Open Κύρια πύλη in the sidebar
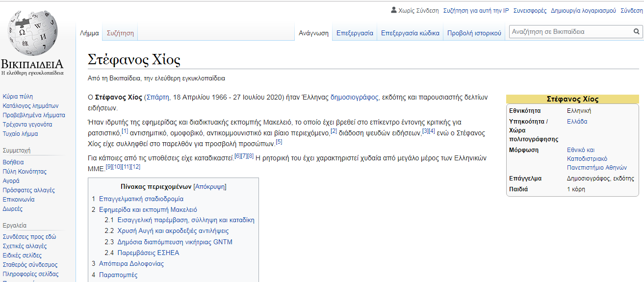Screen dimensions: 644x282 [18, 97]
